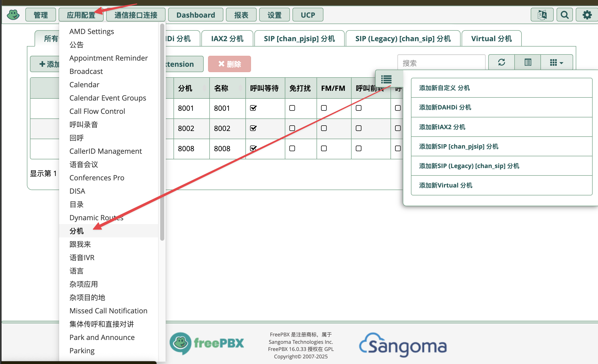The image size is (598, 364).
Task: Click the Sangoma footer logo
Action: pyautogui.click(x=403, y=344)
